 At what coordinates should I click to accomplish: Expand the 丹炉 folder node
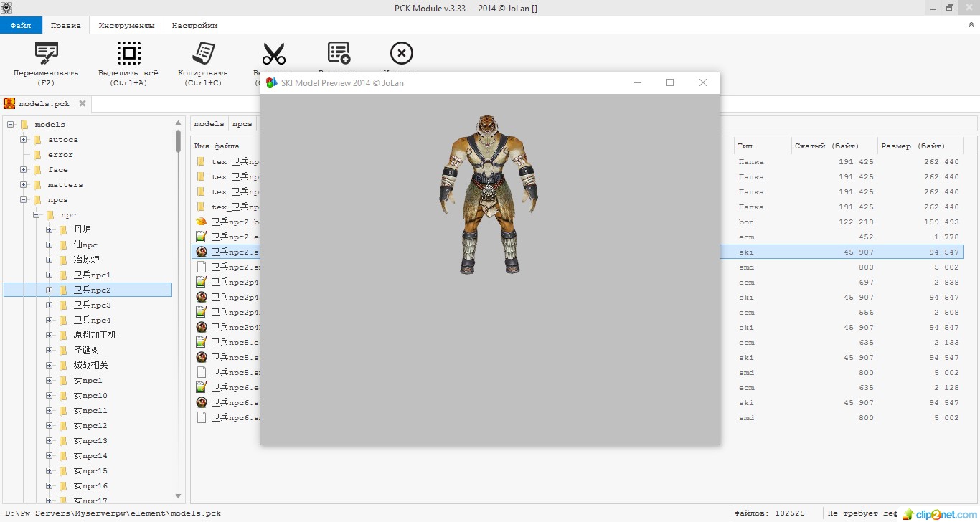click(x=50, y=230)
